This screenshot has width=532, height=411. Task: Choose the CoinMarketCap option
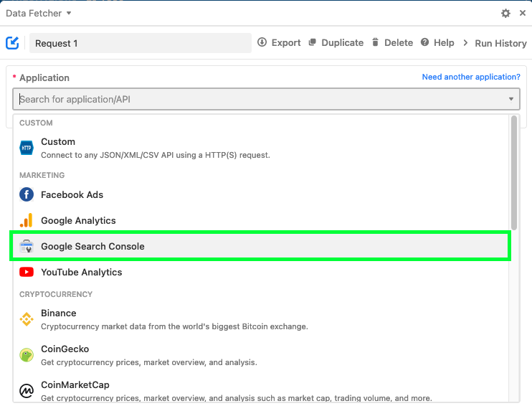coord(260,391)
